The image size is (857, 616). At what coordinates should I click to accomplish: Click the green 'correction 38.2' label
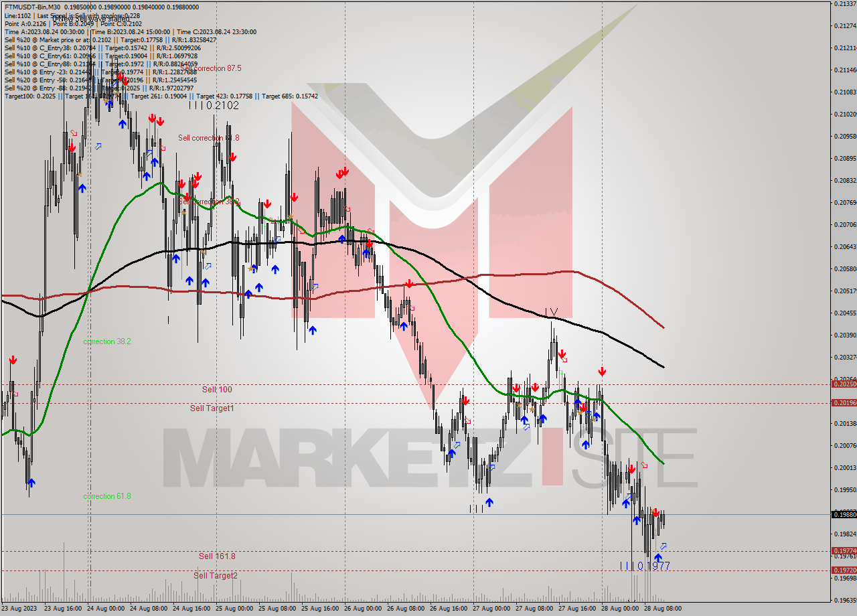(x=107, y=341)
